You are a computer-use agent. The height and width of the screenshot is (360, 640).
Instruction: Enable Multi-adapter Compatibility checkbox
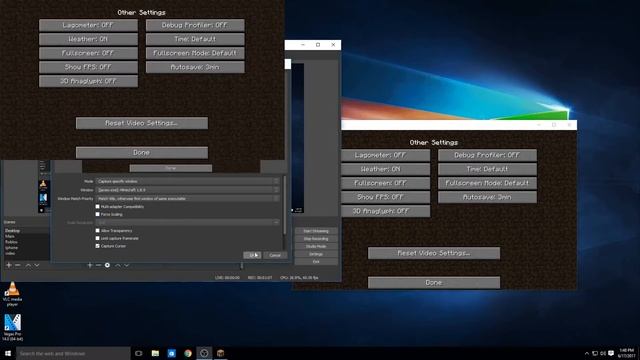tap(98, 207)
